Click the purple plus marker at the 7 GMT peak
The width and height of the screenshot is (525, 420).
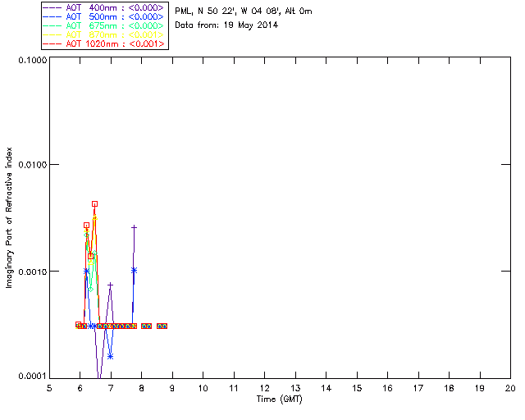(x=110, y=285)
